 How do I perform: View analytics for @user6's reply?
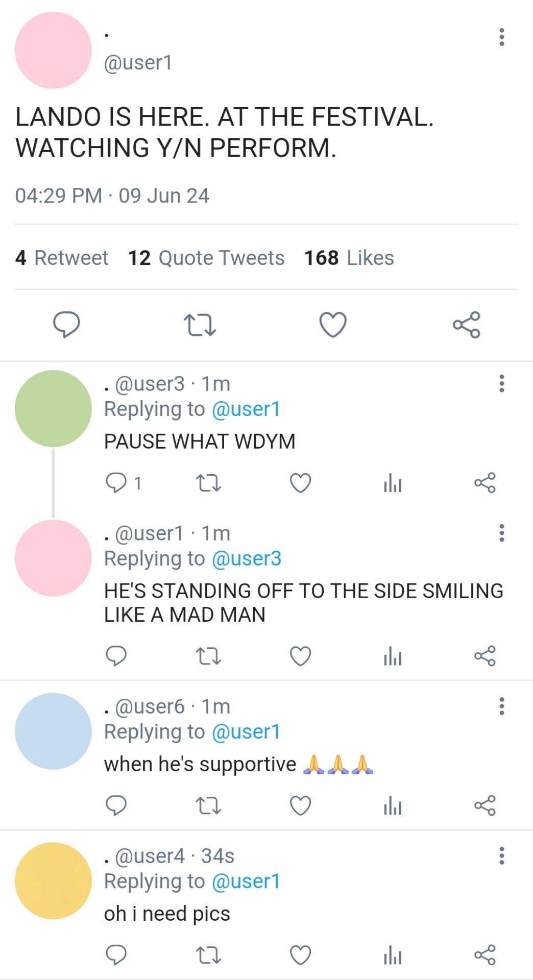(393, 806)
